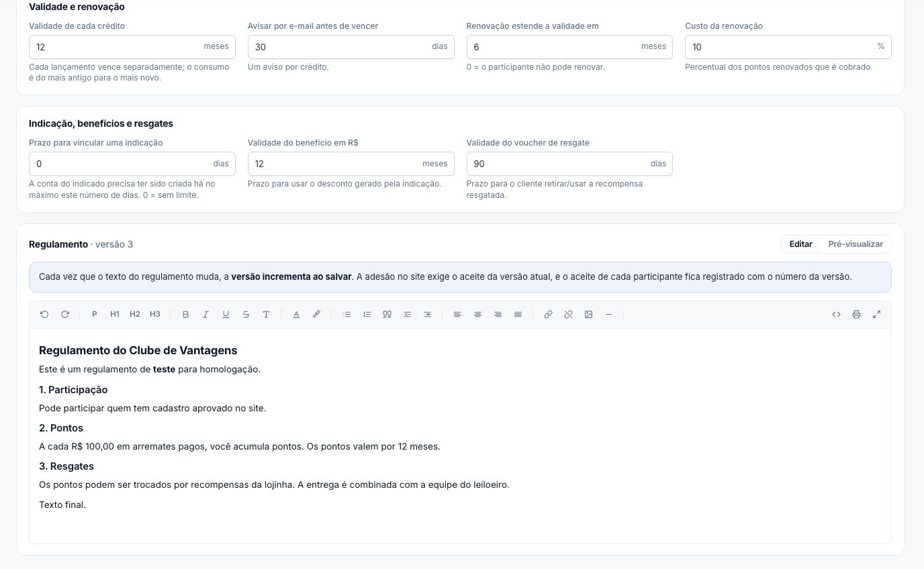Apply paragraph style with P button
Viewport: 924px width, 569px height.
tap(95, 314)
